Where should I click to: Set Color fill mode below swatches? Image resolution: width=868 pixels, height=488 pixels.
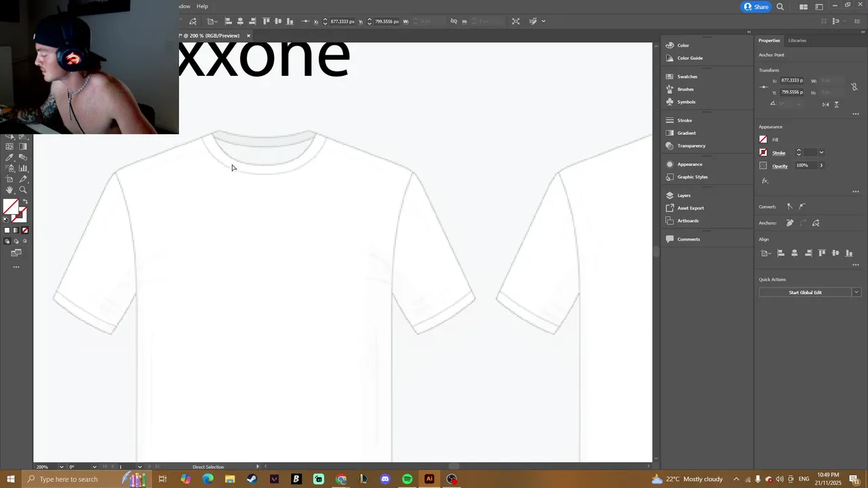pos(7,230)
